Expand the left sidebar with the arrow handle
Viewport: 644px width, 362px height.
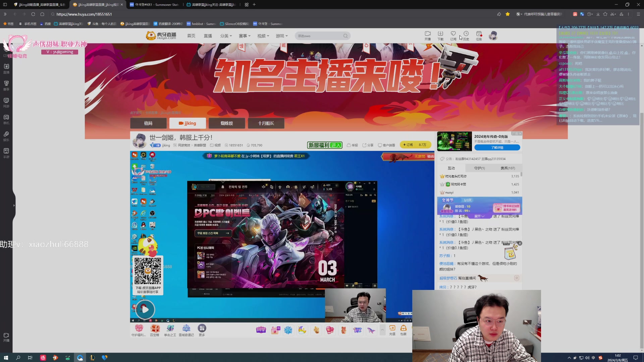[x=14, y=205]
